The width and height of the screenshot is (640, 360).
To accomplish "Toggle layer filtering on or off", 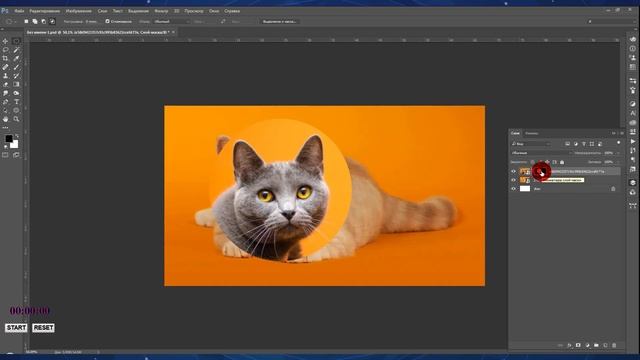I will (x=619, y=142).
